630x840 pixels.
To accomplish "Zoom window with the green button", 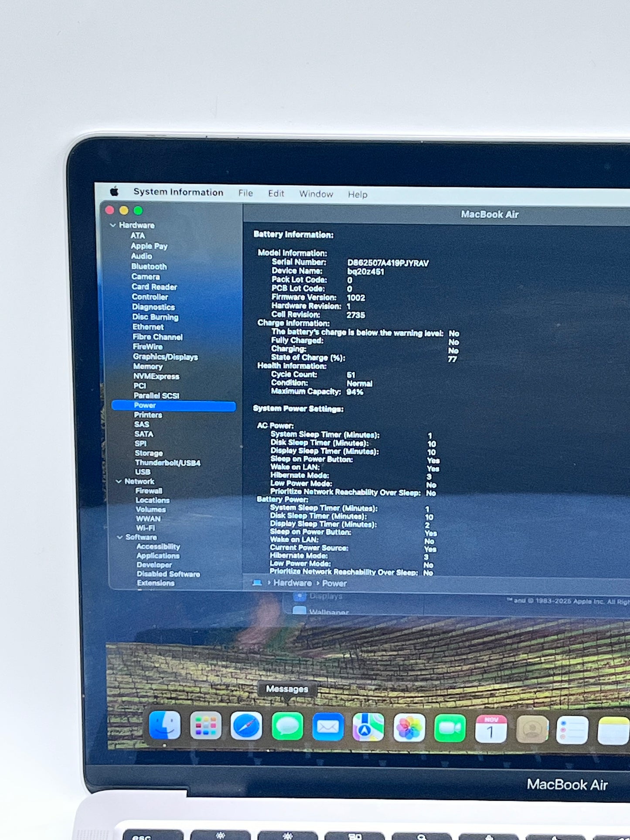I will pos(138,211).
